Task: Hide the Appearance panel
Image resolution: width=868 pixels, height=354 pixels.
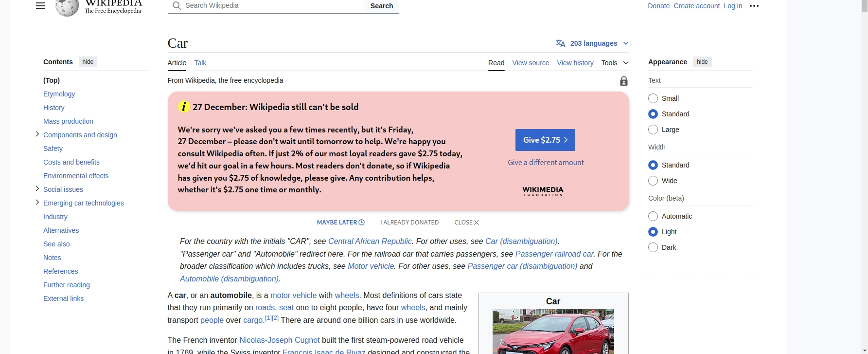Action: (x=702, y=62)
